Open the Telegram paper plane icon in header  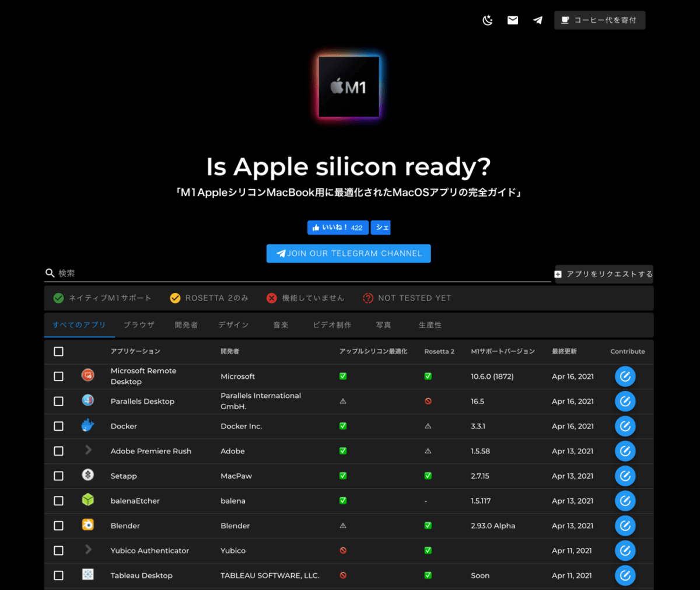coord(538,20)
